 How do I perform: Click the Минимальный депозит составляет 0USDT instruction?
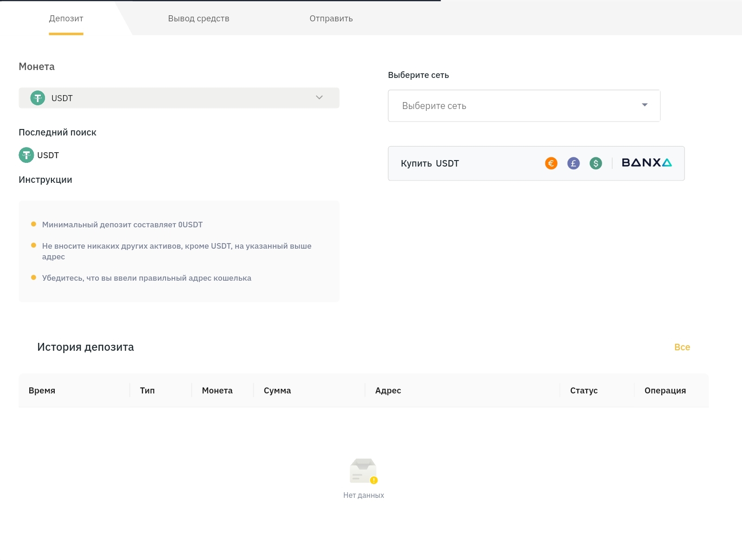[x=122, y=225]
